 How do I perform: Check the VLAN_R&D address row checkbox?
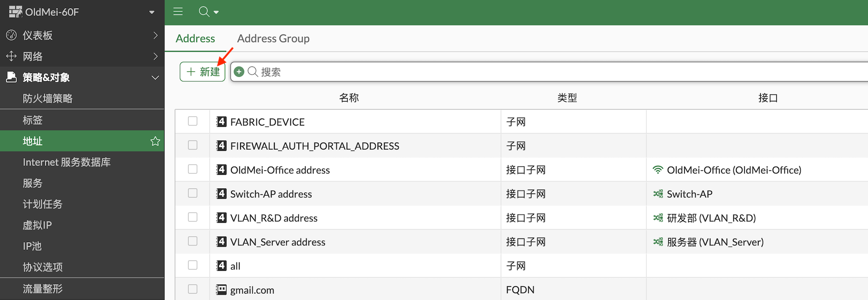[x=193, y=217]
